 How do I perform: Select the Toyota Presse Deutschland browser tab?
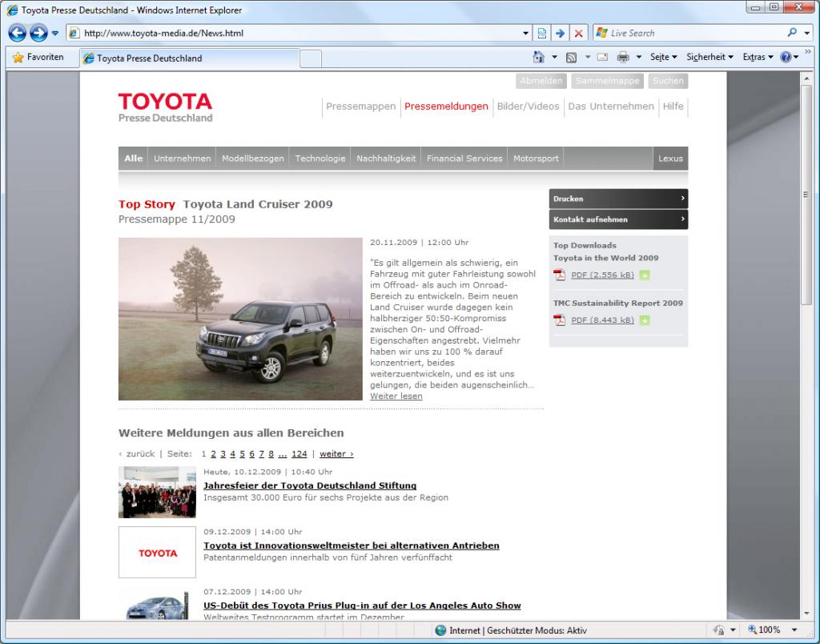click(191, 58)
